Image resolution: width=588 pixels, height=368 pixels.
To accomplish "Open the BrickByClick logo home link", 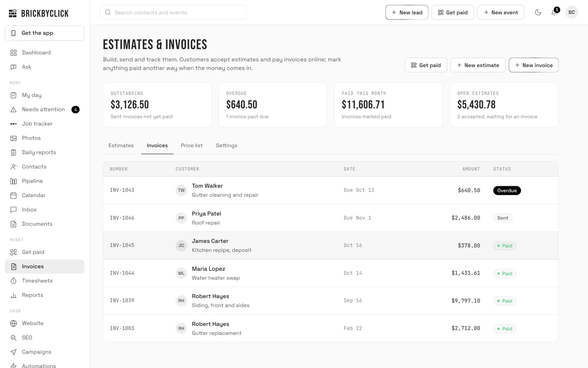I will click(x=39, y=14).
